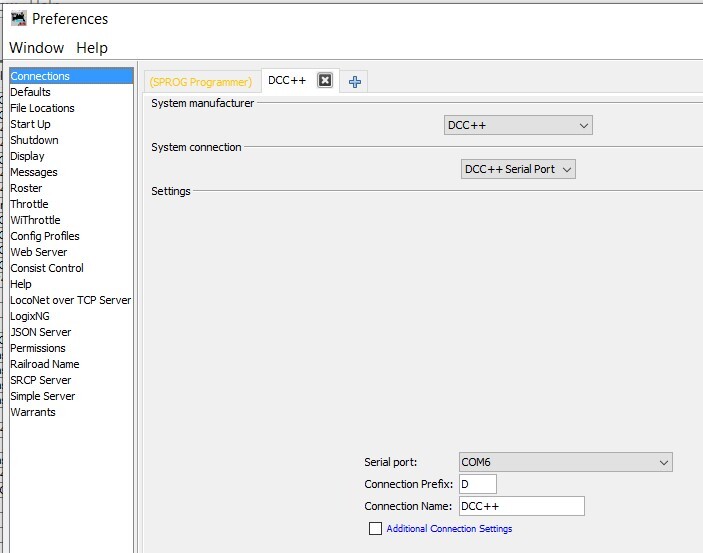Viewport: 703px width, 553px height.
Task: Open the Serial port COM6 dropdown
Action: click(565, 462)
